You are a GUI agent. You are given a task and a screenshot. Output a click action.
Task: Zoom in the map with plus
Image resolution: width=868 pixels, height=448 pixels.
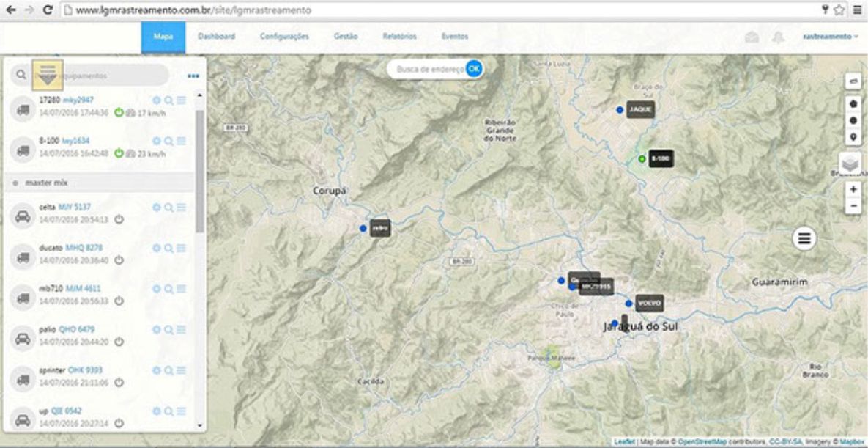(x=853, y=189)
